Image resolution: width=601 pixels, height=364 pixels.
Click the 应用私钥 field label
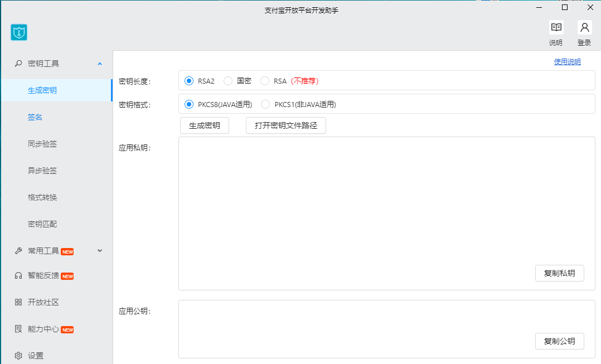pyautogui.click(x=135, y=148)
